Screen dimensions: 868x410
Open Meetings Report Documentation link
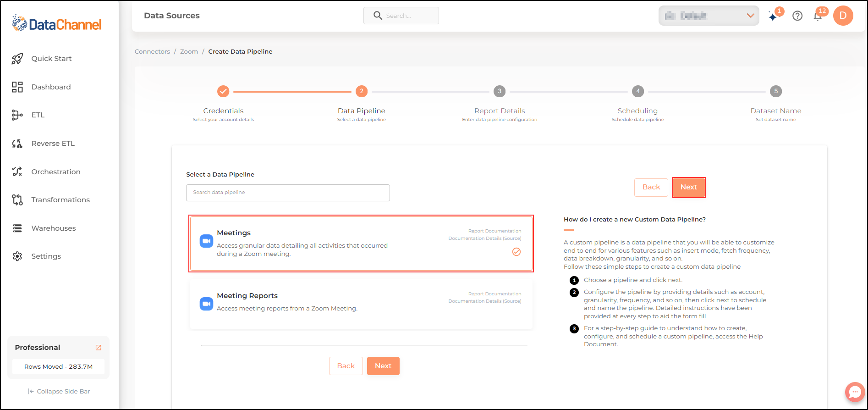pyautogui.click(x=494, y=231)
